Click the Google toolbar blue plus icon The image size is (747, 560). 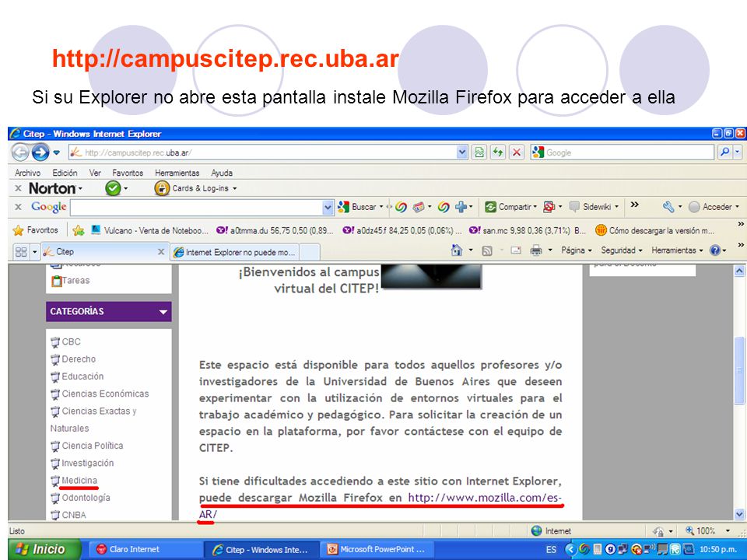pos(461,207)
